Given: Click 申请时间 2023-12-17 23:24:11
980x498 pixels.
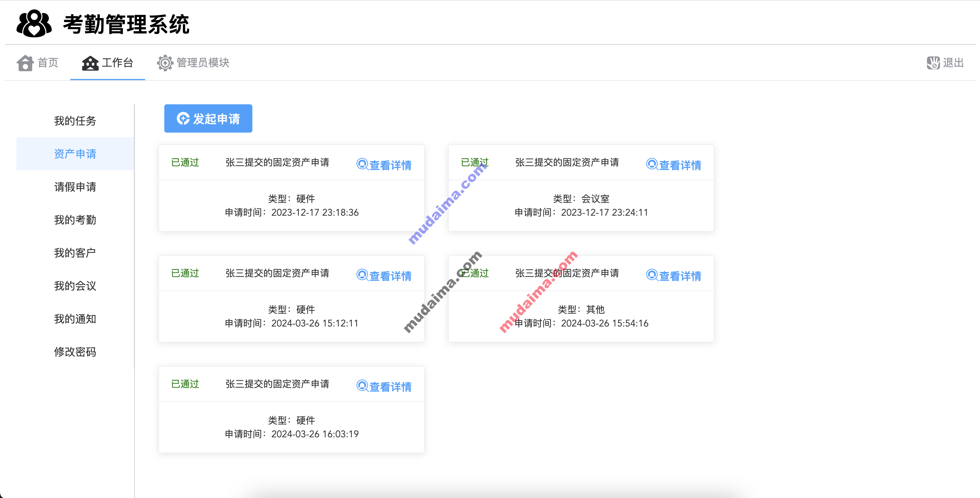Looking at the screenshot, I should coord(581,212).
